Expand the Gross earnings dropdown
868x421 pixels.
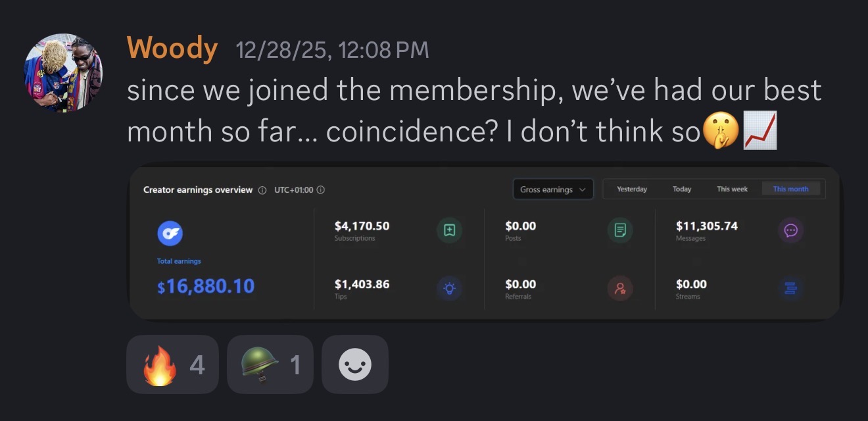pyautogui.click(x=552, y=189)
